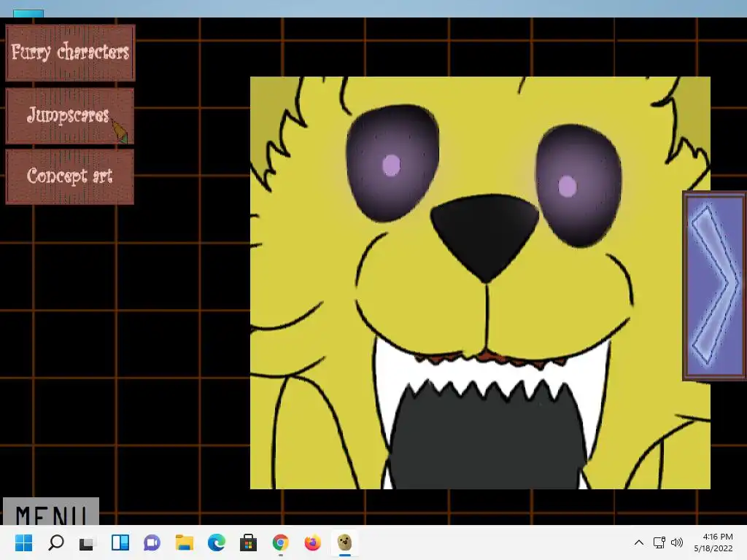Launch the Chat taskbar app
747x560 pixels.
[x=152, y=542]
